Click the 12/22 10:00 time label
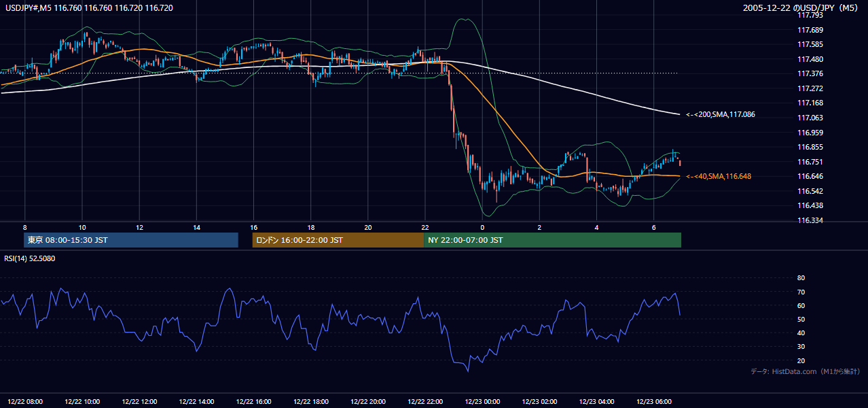 click(x=82, y=401)
